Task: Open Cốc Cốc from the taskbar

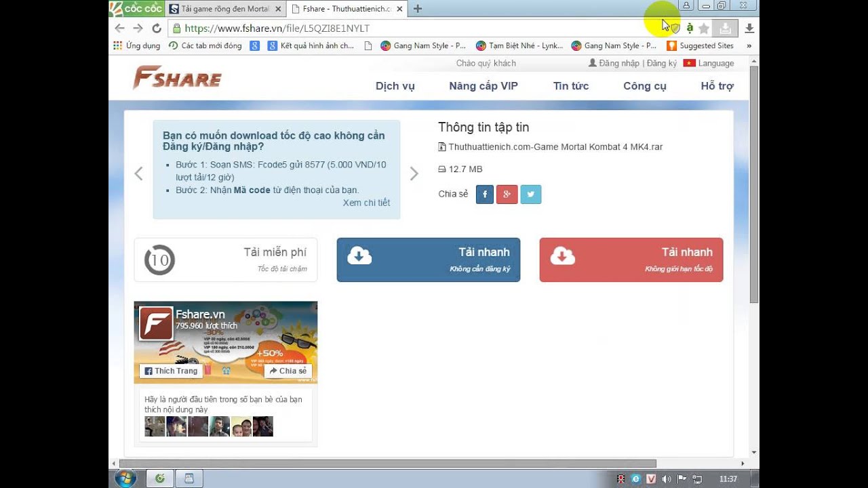Action: point(160,479)
